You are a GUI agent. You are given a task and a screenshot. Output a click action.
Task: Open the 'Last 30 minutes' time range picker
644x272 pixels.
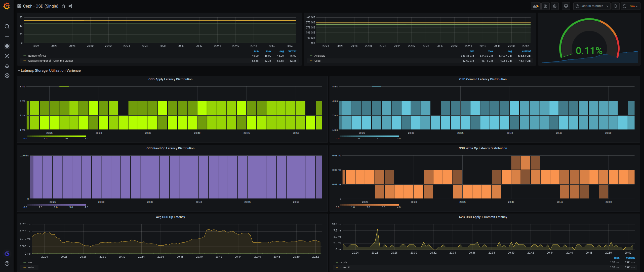[592, 6]
